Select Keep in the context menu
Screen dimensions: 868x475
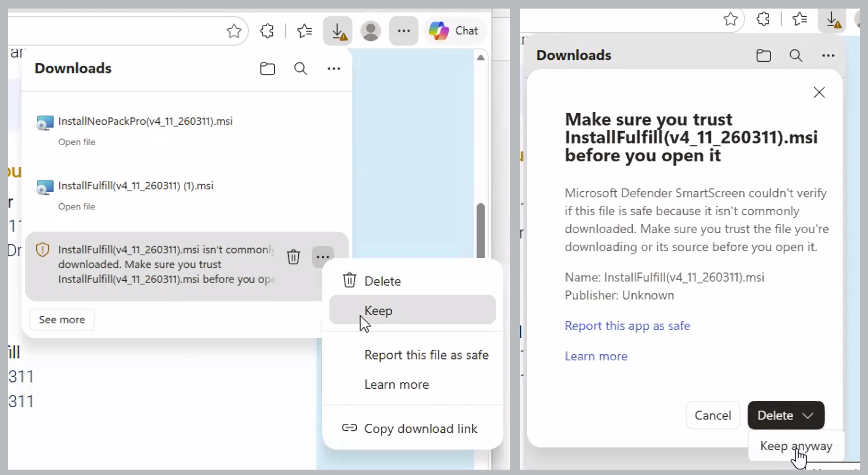(x=412, y=310)
